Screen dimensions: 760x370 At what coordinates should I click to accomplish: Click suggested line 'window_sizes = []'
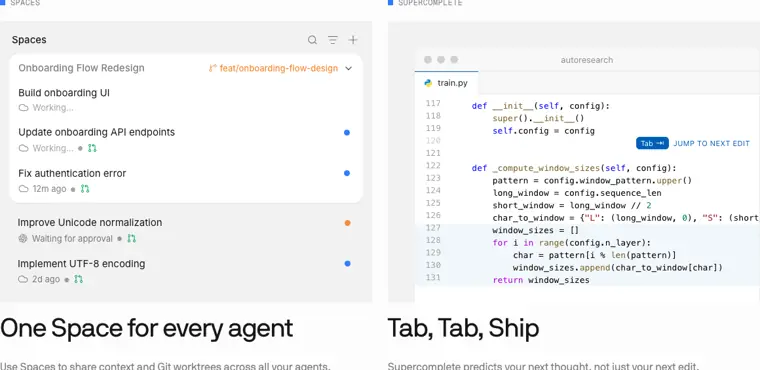coord(536,230)
